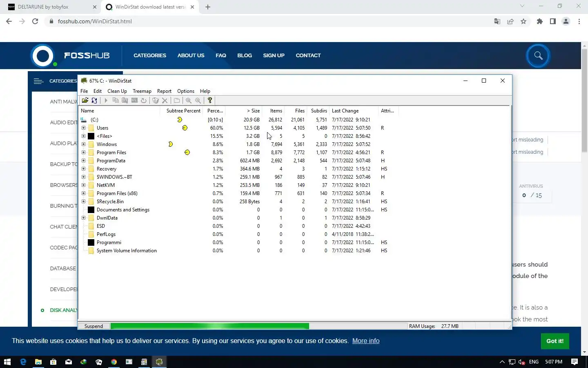The width and height of the screenshot is (588, 368).
Task: Open the ABOUT US link on FossHub
Action: click(x=191, y=56)
